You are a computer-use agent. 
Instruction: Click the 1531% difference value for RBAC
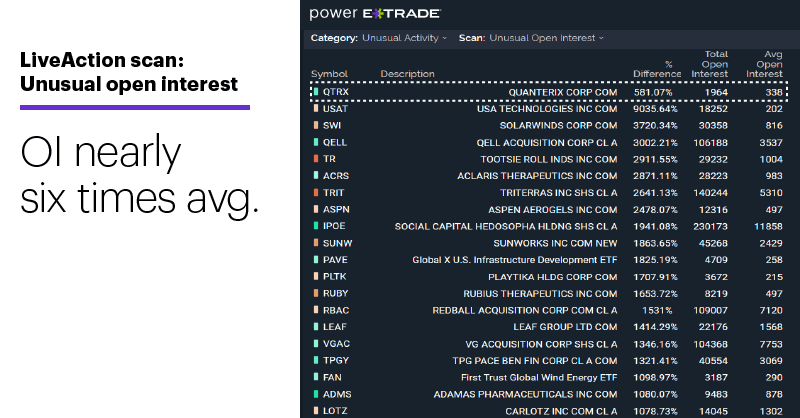coord(657,310)
